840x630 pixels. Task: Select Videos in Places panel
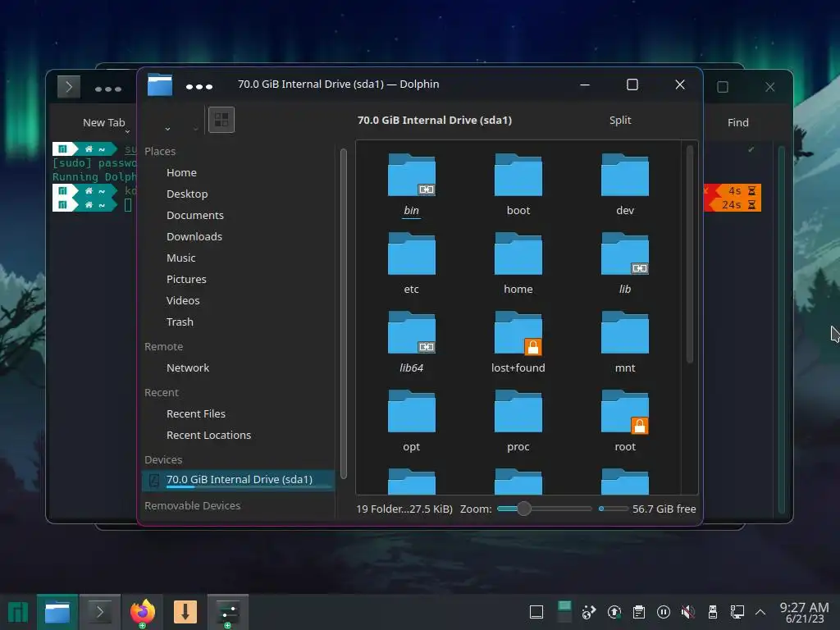pos(183,300)
